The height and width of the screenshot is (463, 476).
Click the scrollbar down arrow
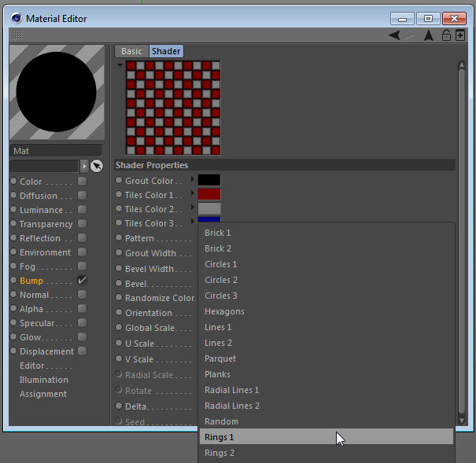pos(462,421)
